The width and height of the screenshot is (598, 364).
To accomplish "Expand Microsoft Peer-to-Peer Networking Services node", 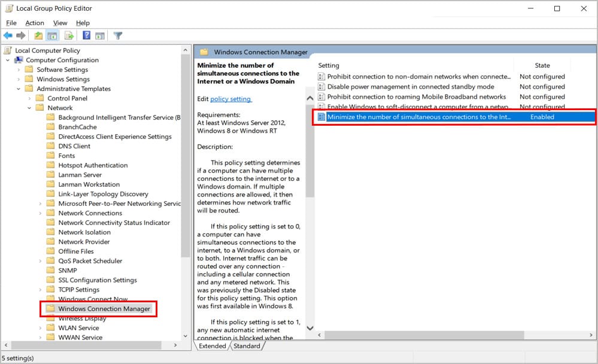I will pyautogui.click(x=40, y=204).
